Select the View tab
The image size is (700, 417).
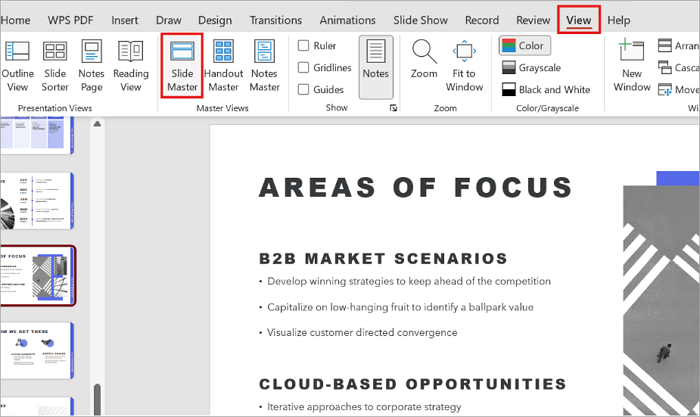pos(579,20)
